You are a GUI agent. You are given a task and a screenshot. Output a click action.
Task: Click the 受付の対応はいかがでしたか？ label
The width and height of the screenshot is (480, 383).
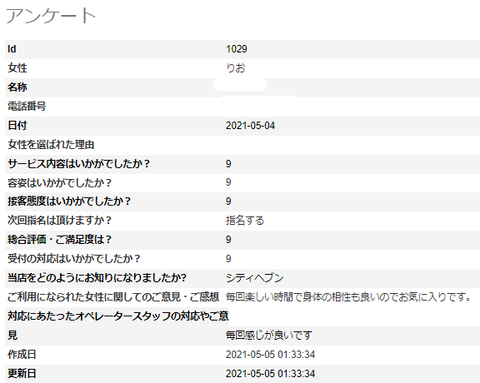click(74, 258)
